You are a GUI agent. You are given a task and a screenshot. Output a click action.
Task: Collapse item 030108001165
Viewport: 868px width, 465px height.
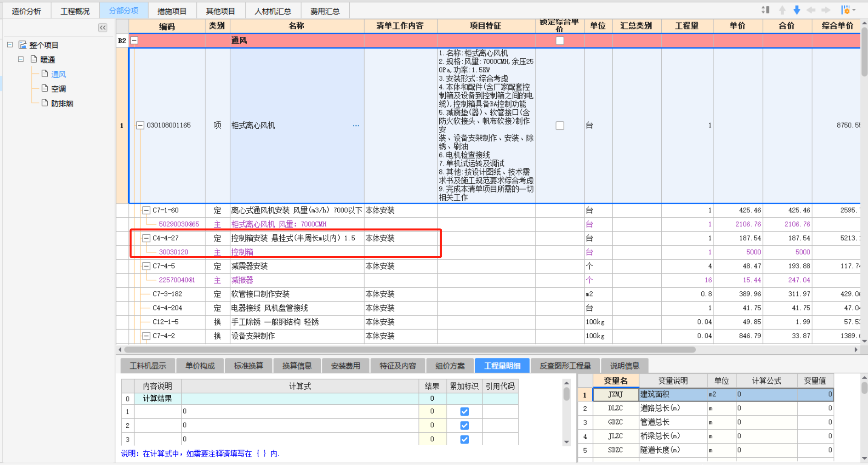pos(140,125)
